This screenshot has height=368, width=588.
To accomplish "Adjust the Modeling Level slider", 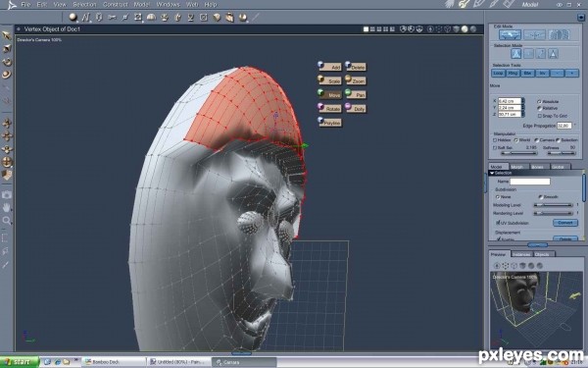I will (553, 205).
